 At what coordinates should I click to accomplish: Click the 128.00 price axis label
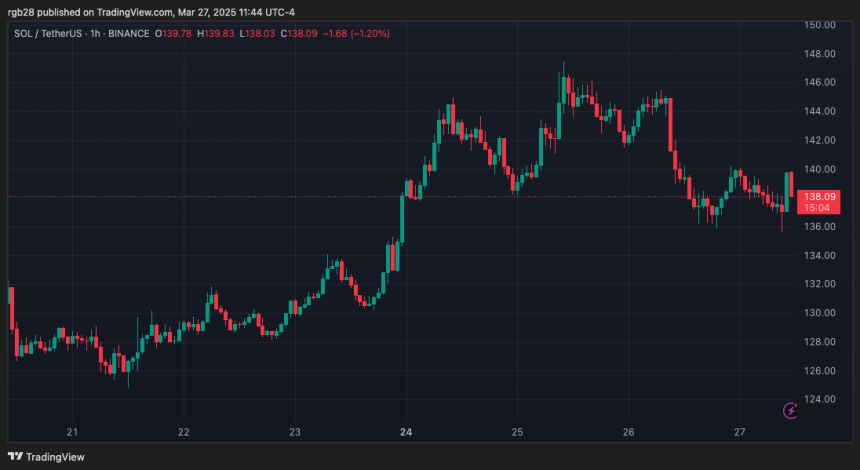819,342
